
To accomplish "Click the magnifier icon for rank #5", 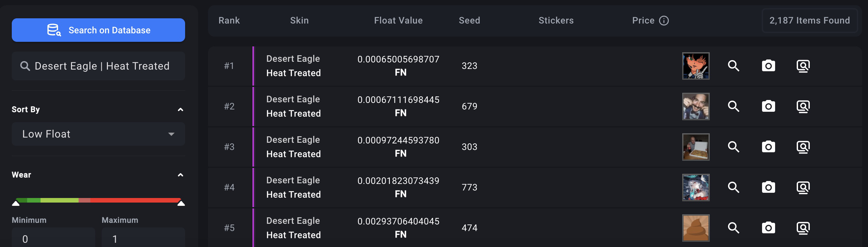I will [733, 228].
